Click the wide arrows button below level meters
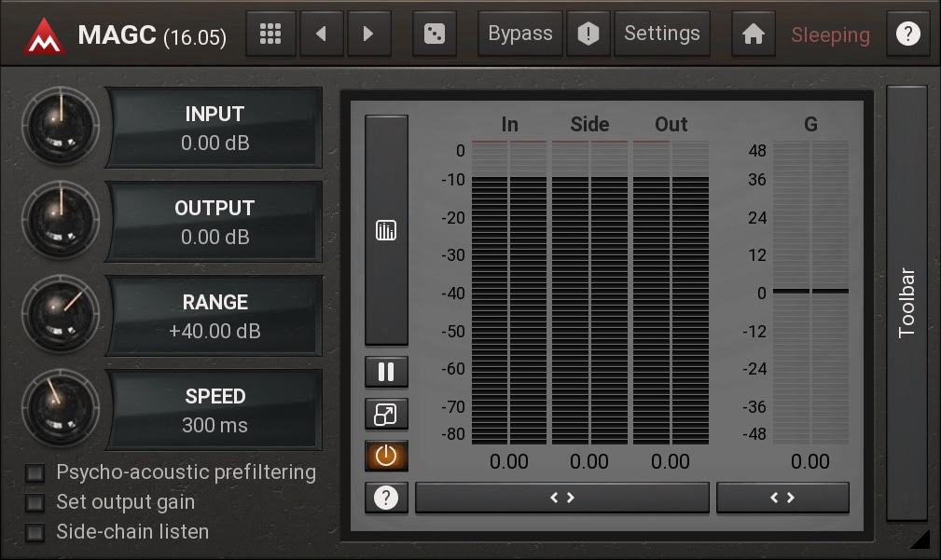This screenshot has height=560, width=941. [x=562, y=498]
